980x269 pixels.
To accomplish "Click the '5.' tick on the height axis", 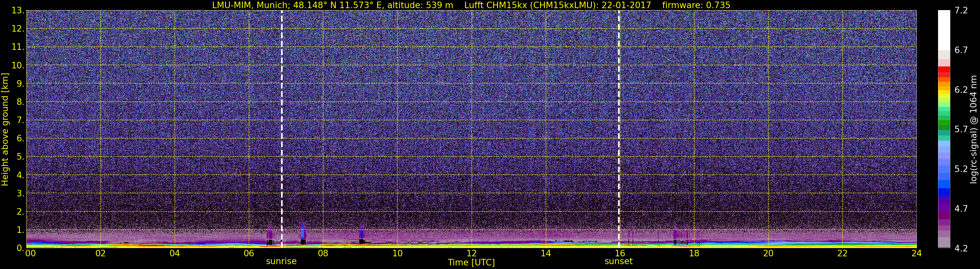I will (x=20, y=157).
